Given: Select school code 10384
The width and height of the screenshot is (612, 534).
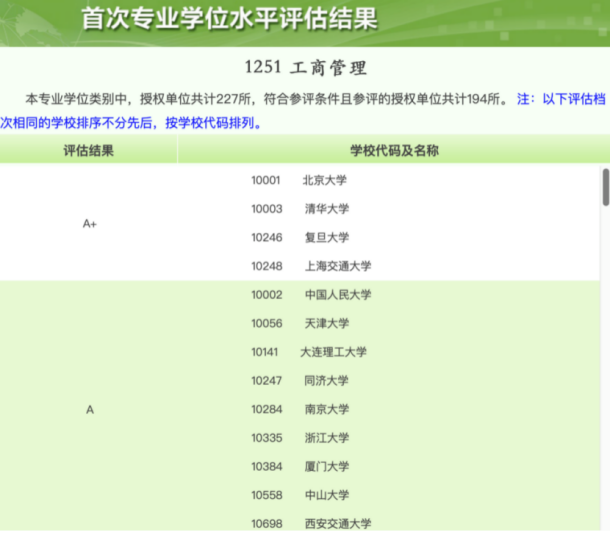Looking at the screenshot, I should point(267,466).
